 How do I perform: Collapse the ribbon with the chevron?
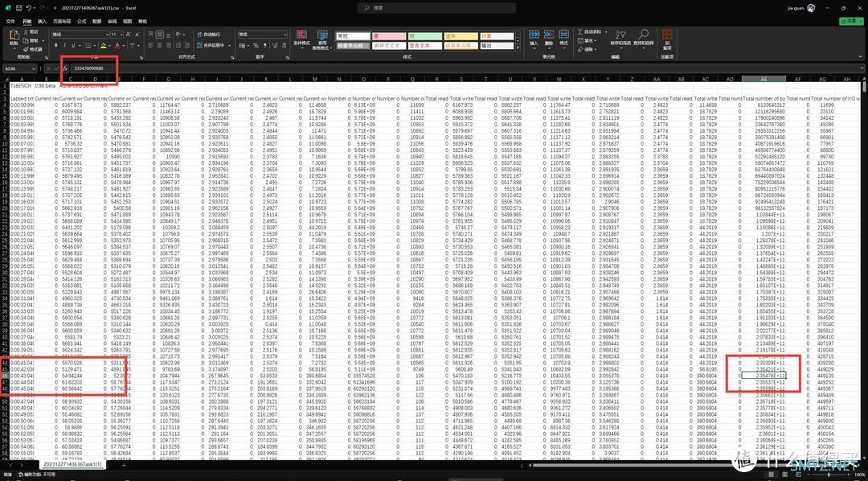860,56
